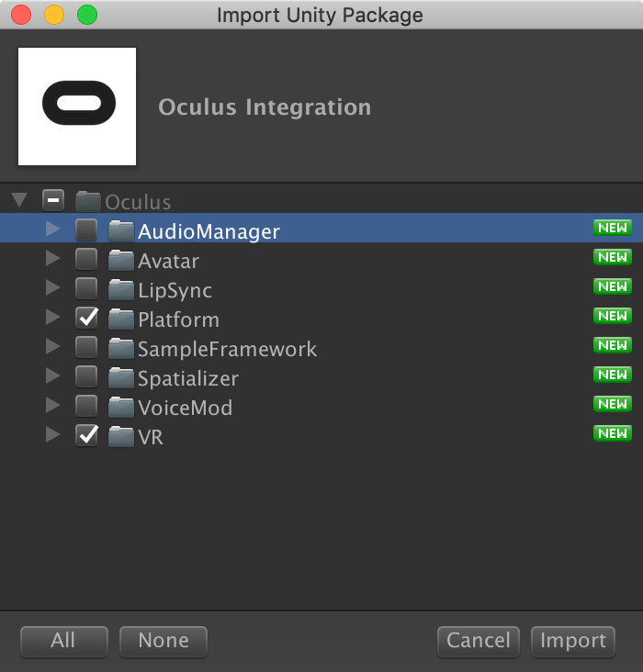
Task: Click the Oculus logo thumbnail
Action: click(77, 106)
